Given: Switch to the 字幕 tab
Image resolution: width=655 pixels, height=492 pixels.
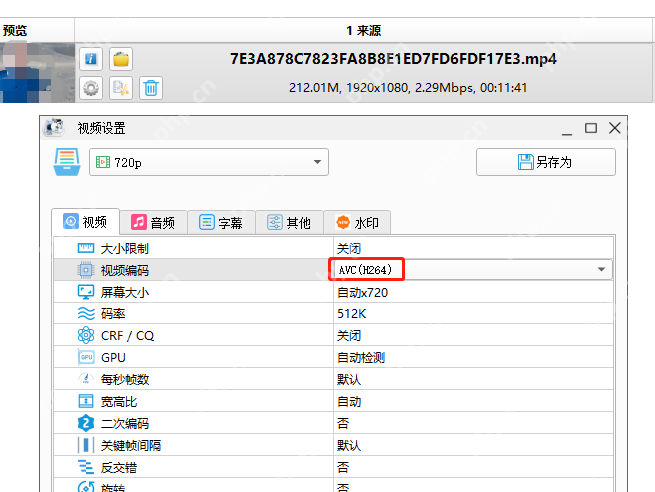Looking at the screenshot, I should tap(221, 223).
